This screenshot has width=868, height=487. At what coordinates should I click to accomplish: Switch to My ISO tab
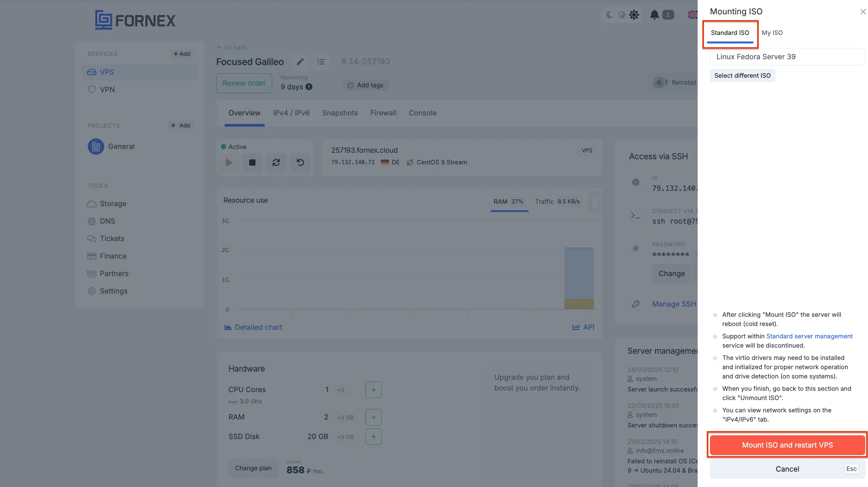772,33
